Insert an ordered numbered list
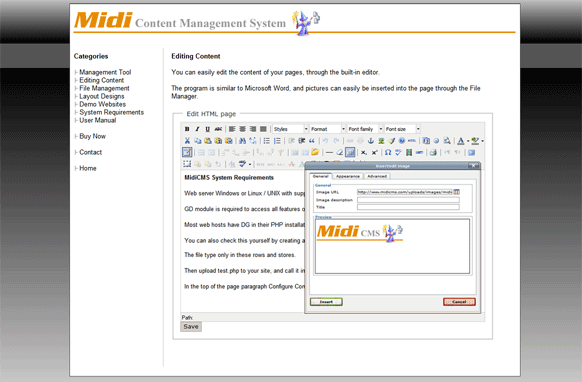582x382 pixels. point(277,141)
